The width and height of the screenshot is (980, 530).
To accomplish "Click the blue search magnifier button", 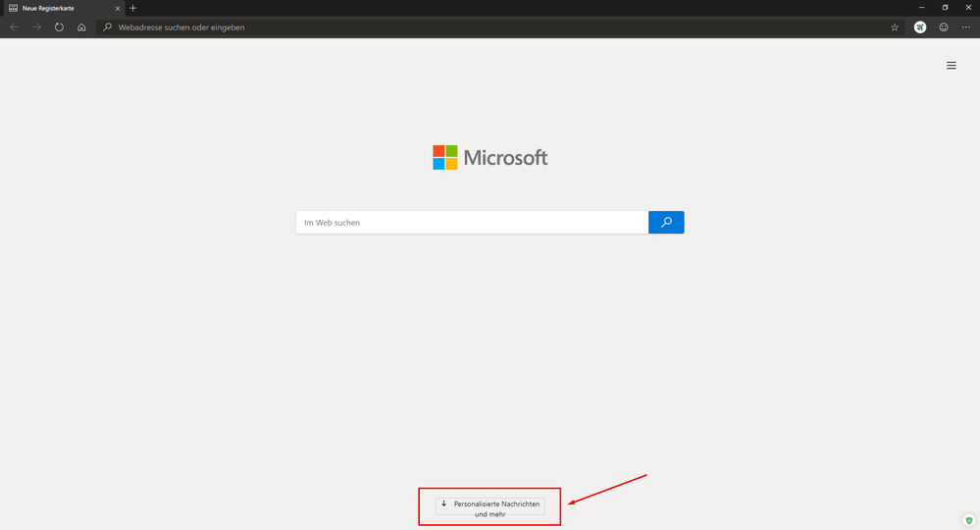I will coord(666,223).
